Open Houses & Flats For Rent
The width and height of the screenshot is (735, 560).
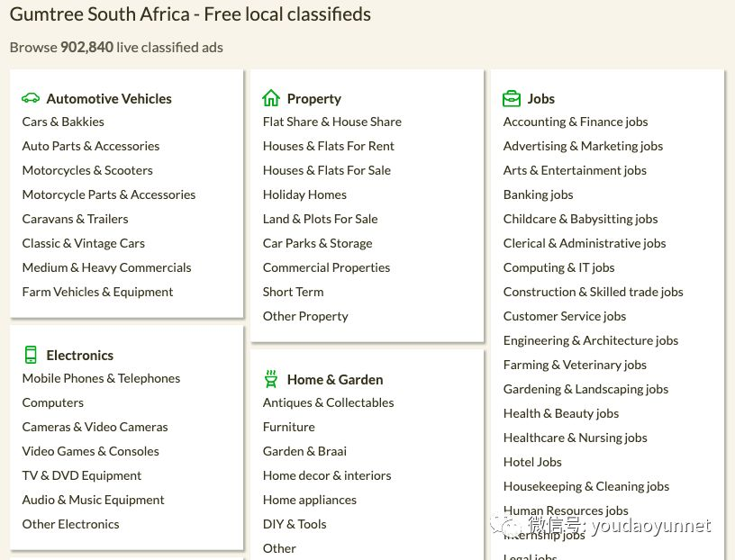(328, 146)
